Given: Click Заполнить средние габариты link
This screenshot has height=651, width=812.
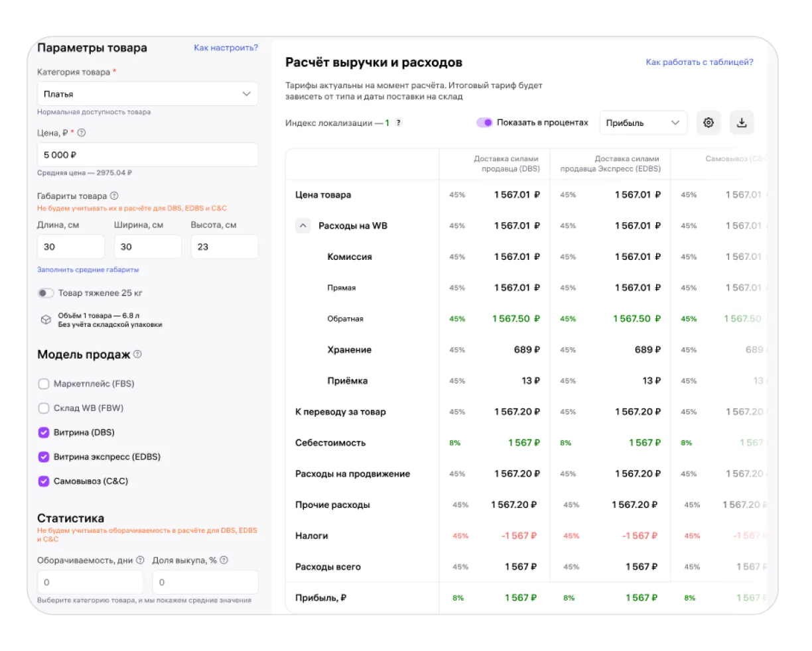Looking at the screenshot, I should (x=88, y=270).
